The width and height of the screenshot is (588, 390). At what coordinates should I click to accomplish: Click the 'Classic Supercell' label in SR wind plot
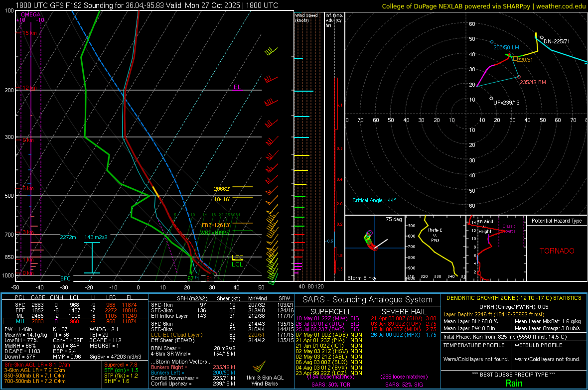pos(509,229)
